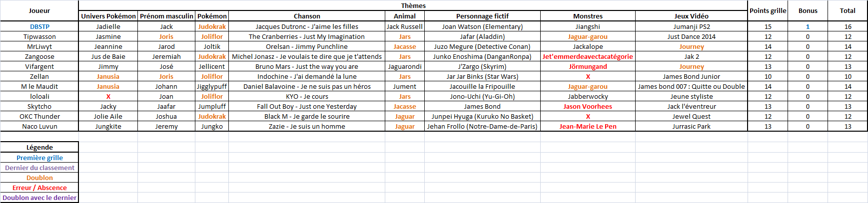868x203 pixels.
Task: Select the Jurrasic Park video game cell
Action: [691, 126]
